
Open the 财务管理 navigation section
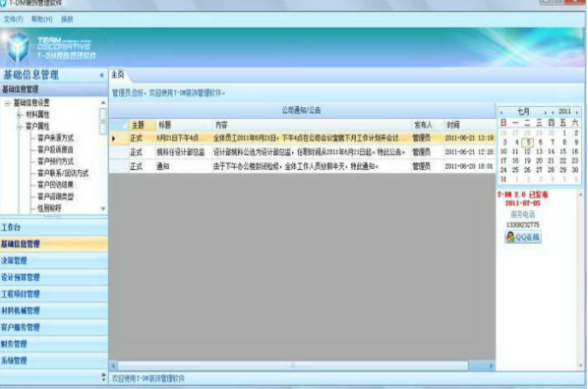[54, 344]
